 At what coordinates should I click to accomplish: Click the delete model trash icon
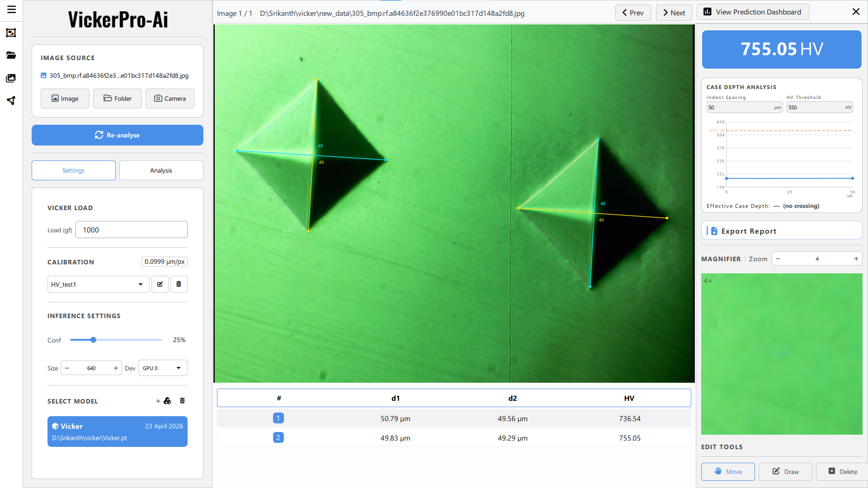183,401
